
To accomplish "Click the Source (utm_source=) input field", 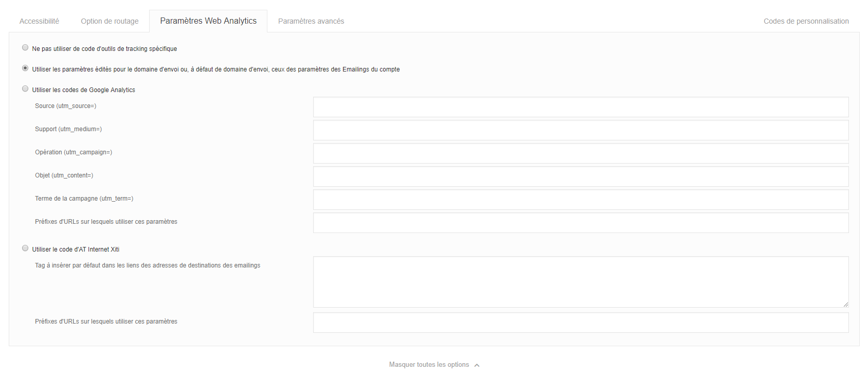I will (x=581, y=107).
